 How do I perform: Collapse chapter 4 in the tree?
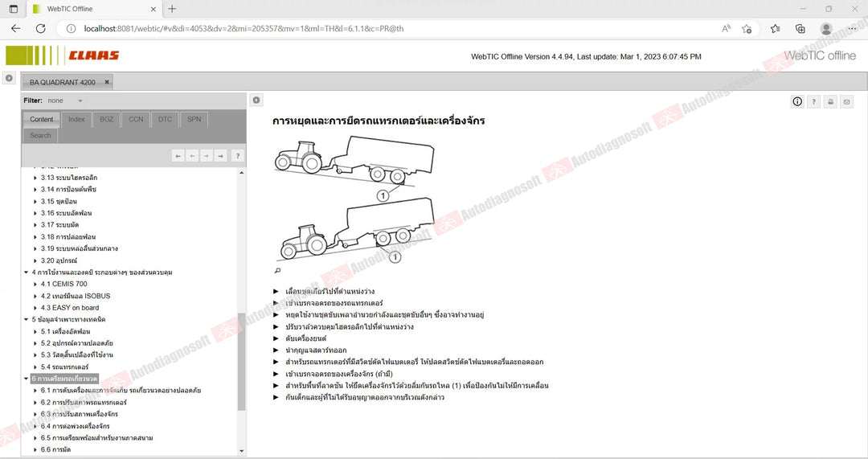pyautogui.click(x=26, y=273)
